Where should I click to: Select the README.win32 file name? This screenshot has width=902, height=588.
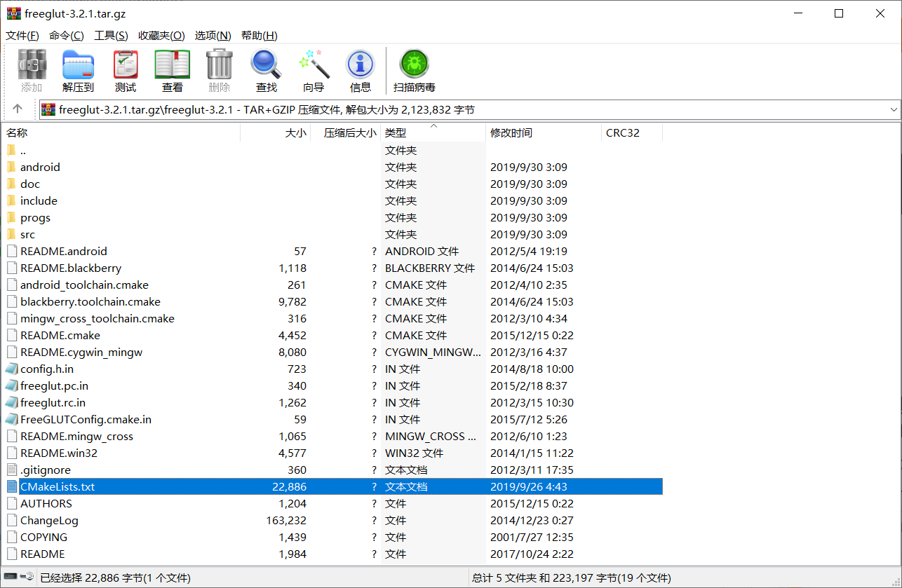(59, 453)
